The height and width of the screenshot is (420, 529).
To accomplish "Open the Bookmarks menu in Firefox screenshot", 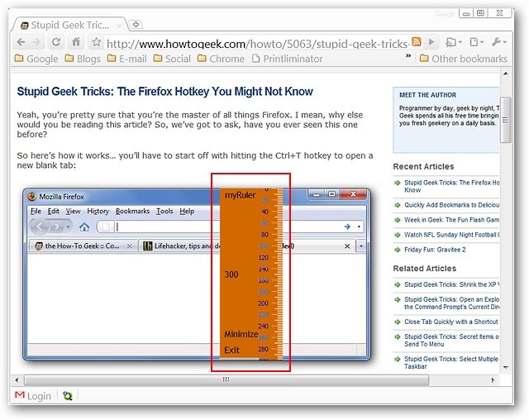I will click(x=132, y=211).
